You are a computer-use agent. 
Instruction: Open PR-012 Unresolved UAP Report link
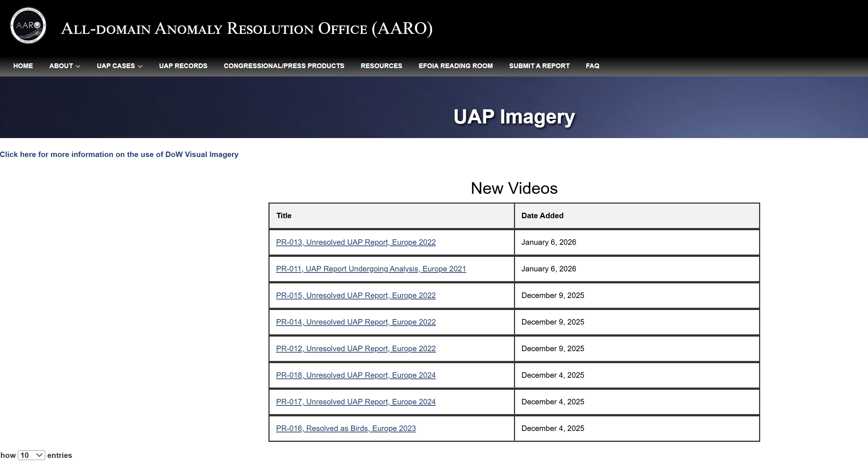[356, 349]
